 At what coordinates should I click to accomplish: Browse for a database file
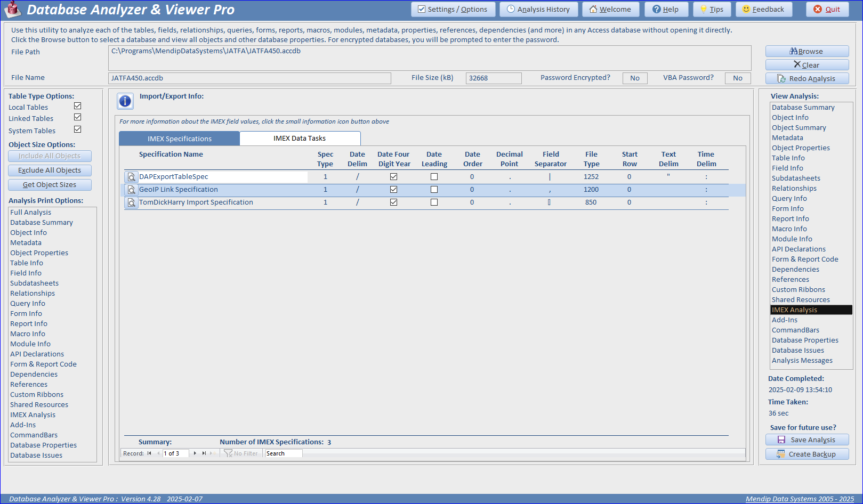pos(807,51)
